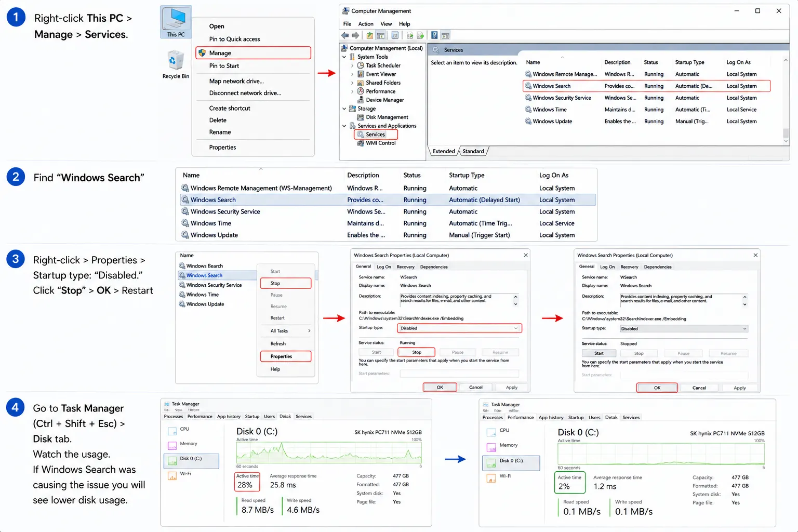Open Log On tab in Running-status dialog
The height and width of the screenshot is (532, 798).
(383, 267)
